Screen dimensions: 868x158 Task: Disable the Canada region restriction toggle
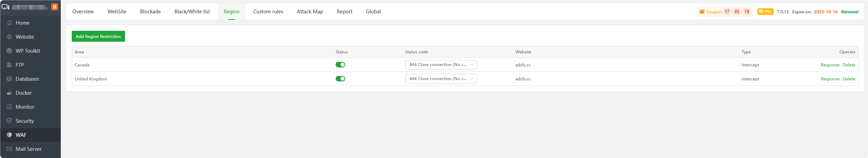pyautogui.click(x=340, y=65)
